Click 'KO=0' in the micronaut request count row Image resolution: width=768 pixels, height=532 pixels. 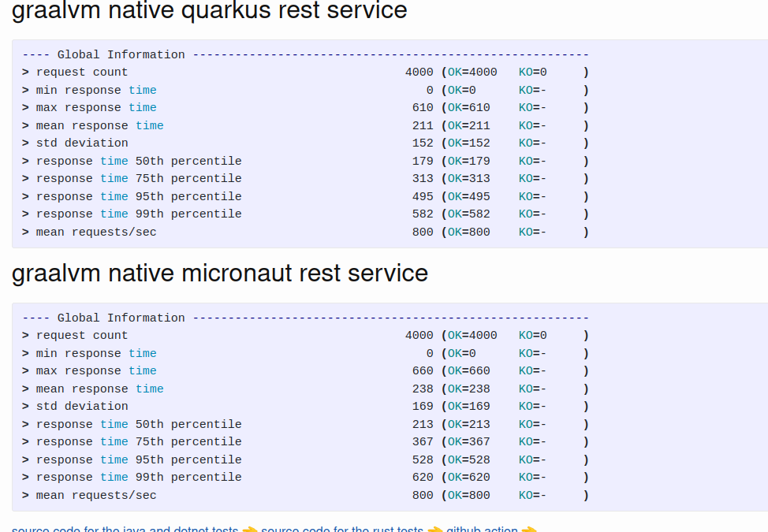point(533,336)
